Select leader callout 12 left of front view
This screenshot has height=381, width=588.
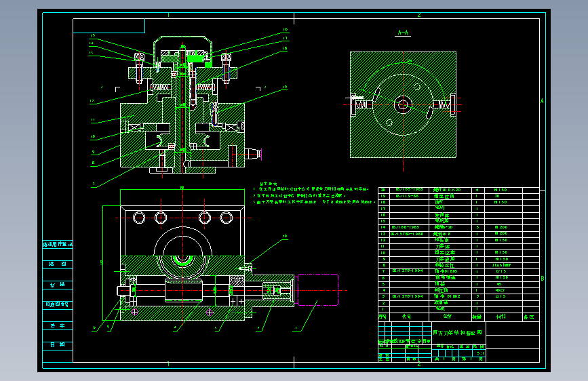click(x=92, y=101)
